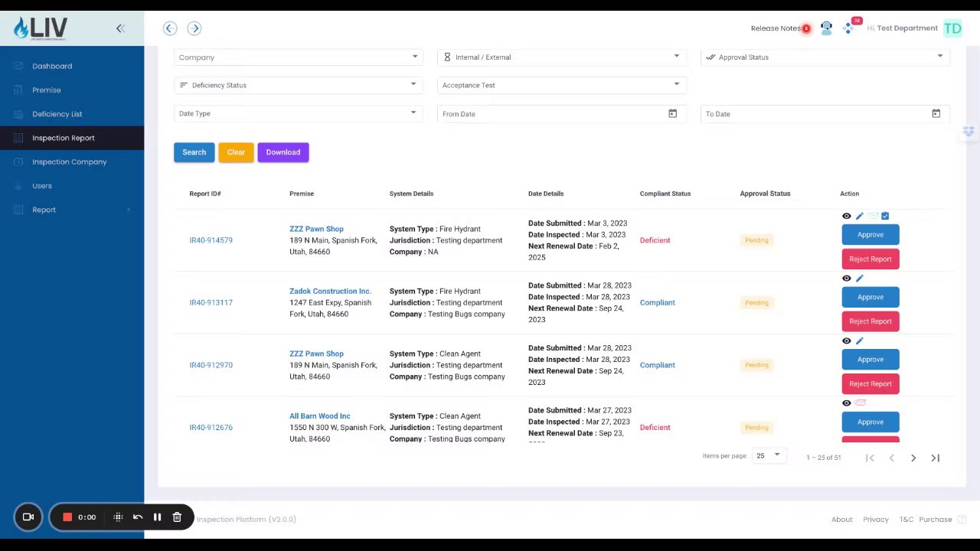
Task: Change items per page dropdown
Action: 768,456
